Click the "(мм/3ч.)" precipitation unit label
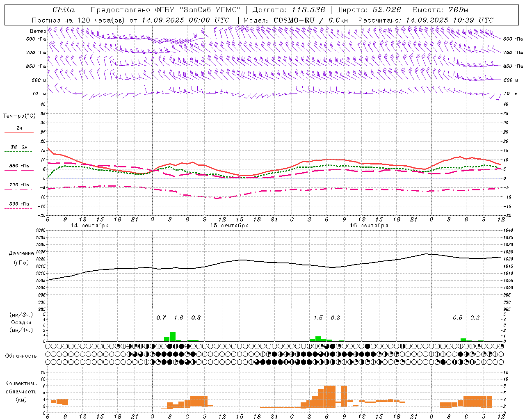 (21, 315)
